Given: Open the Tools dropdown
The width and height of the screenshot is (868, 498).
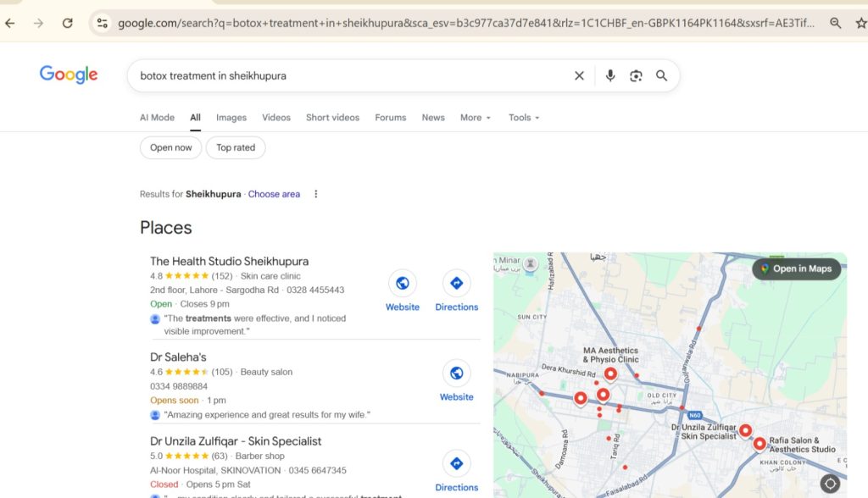Looking at the screenshot, I should click(x=523, y=118).
